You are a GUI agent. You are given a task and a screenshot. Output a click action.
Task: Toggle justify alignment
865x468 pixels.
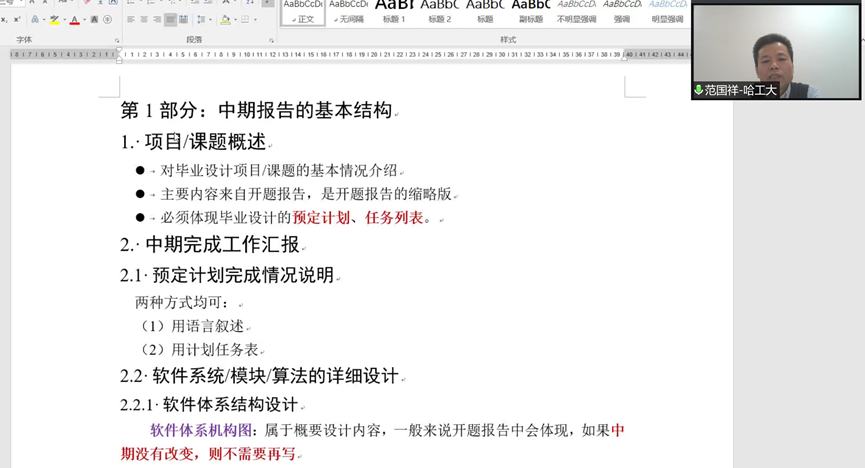tap(170, 19)
